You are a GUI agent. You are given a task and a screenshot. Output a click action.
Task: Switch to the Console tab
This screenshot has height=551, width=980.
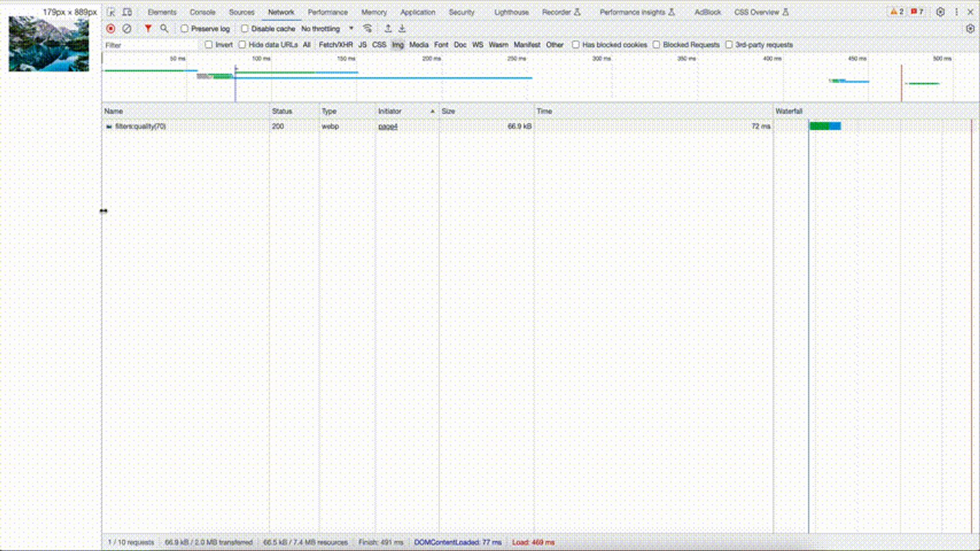pyautogui.click(x=202, y=12)
